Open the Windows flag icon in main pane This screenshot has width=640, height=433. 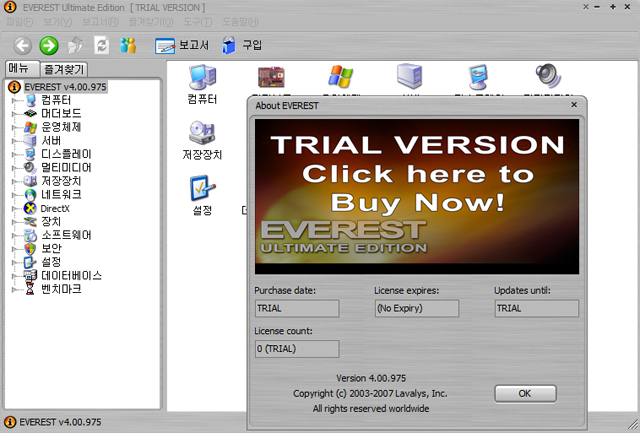point(340,77)
